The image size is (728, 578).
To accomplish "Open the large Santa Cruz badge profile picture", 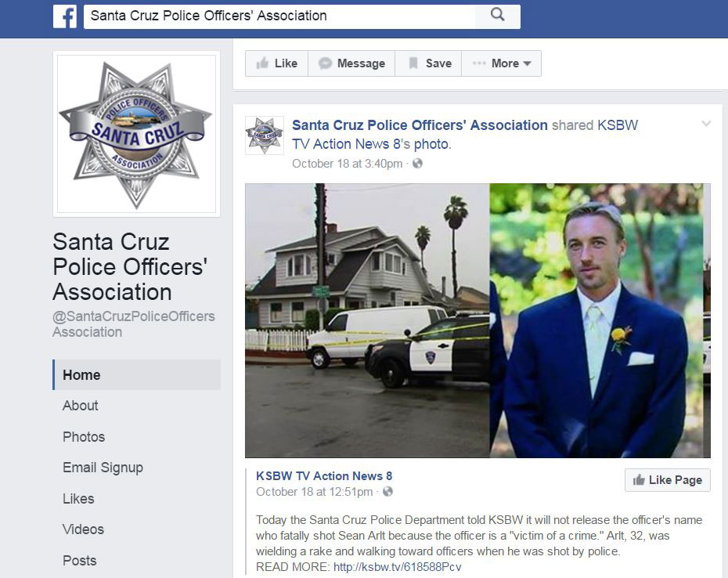I will tap(136, 134).
